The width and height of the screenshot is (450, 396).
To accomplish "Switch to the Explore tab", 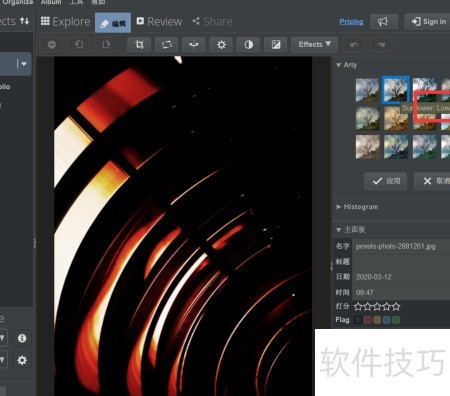I will pos(66,22).
